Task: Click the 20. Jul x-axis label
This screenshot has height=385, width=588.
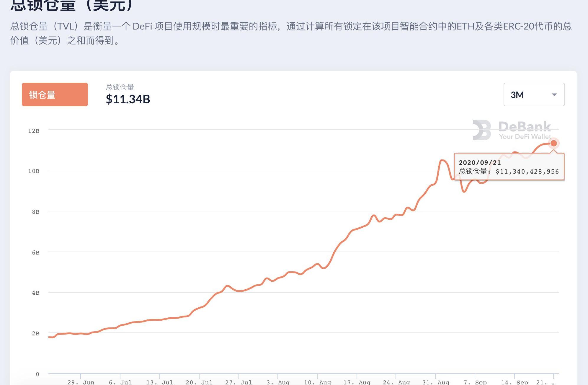Action: tap(199, 382)
